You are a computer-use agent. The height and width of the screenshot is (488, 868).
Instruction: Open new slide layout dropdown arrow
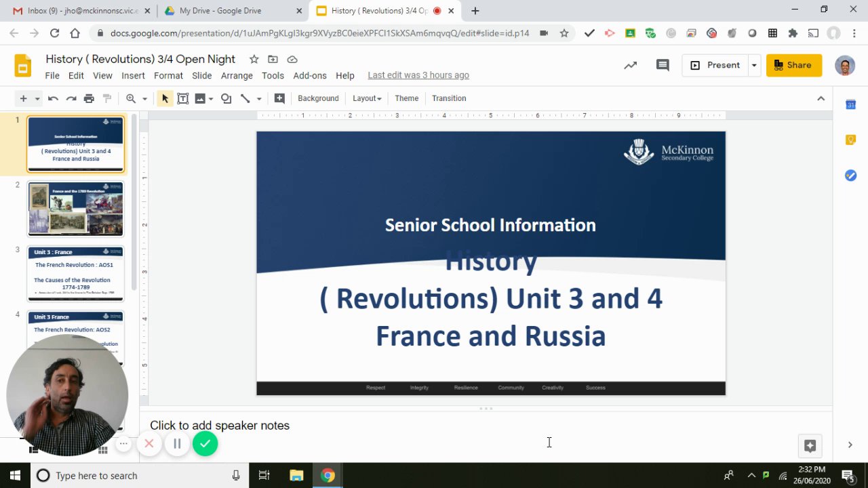point(37,98)
